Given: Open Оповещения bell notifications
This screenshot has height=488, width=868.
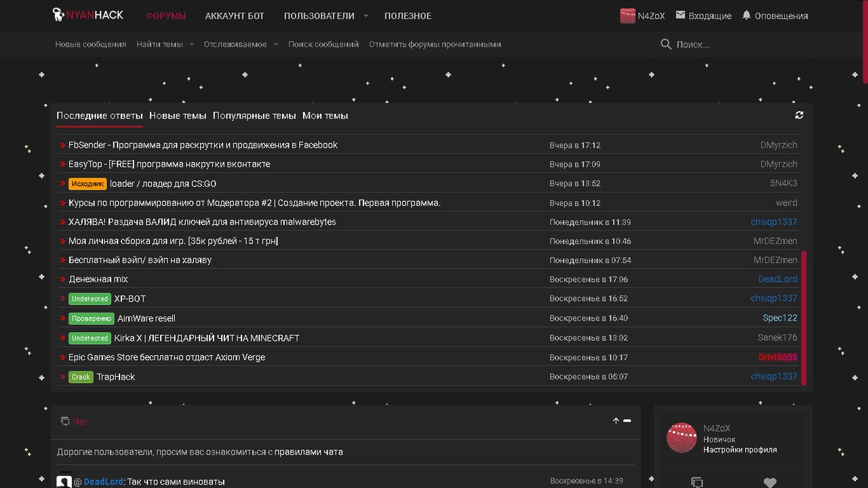Looking at the screenshot, I should tap(774, 16).
